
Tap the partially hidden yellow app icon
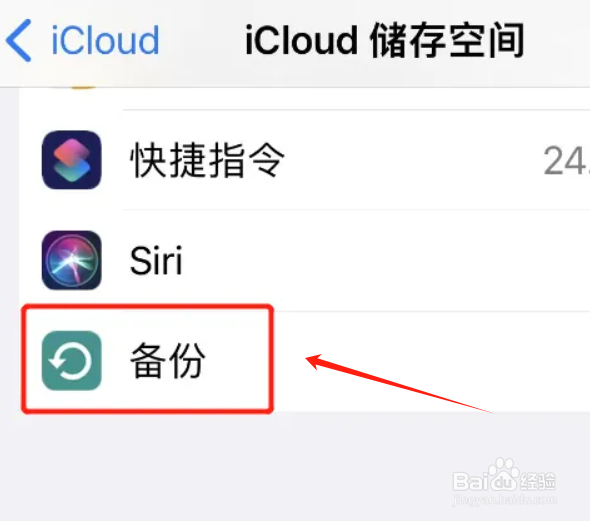[84, 89]
